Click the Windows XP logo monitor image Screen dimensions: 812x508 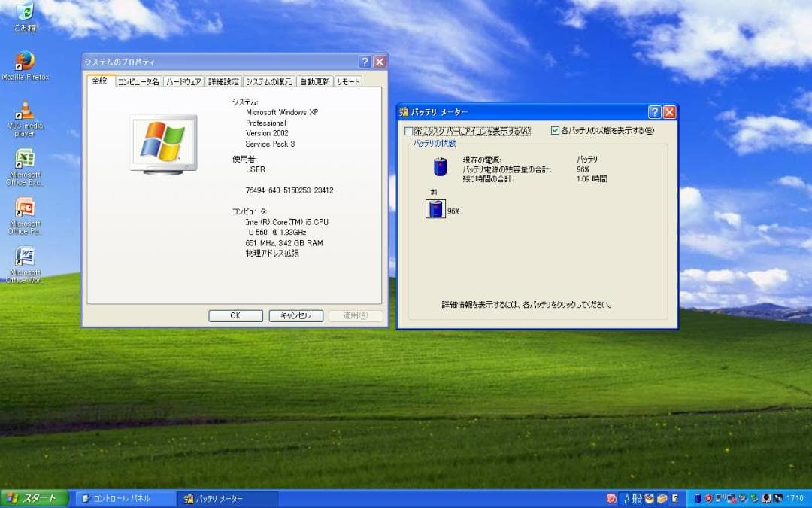click(x=163, y=144)
